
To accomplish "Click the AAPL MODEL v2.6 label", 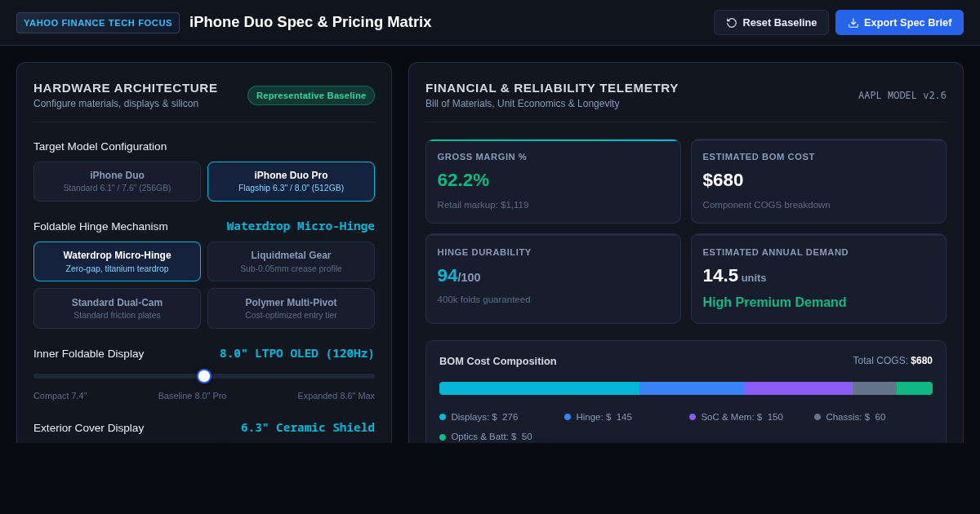I will (x=902, y=95).
